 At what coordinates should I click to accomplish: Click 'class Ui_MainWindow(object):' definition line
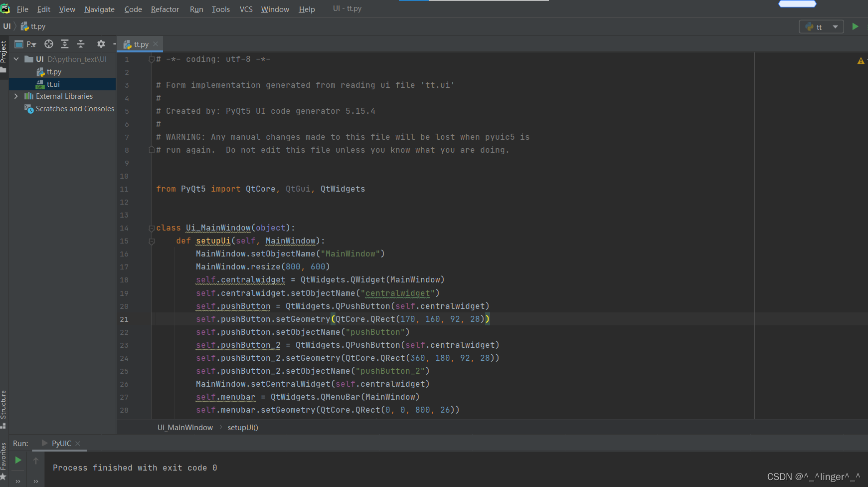[226, 228]
